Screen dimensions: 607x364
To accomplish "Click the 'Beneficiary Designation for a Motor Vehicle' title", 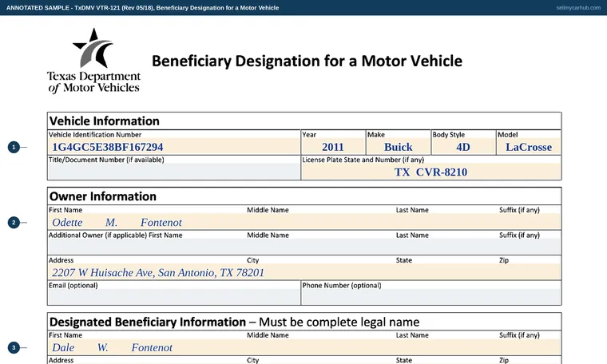I will [x=307, y=61].
